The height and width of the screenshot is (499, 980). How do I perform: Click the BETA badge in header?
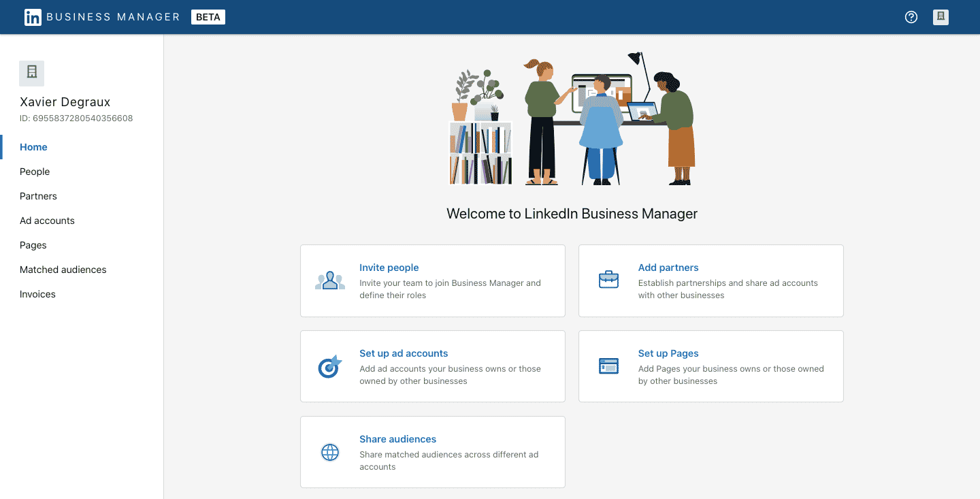[x=208, y=17]
